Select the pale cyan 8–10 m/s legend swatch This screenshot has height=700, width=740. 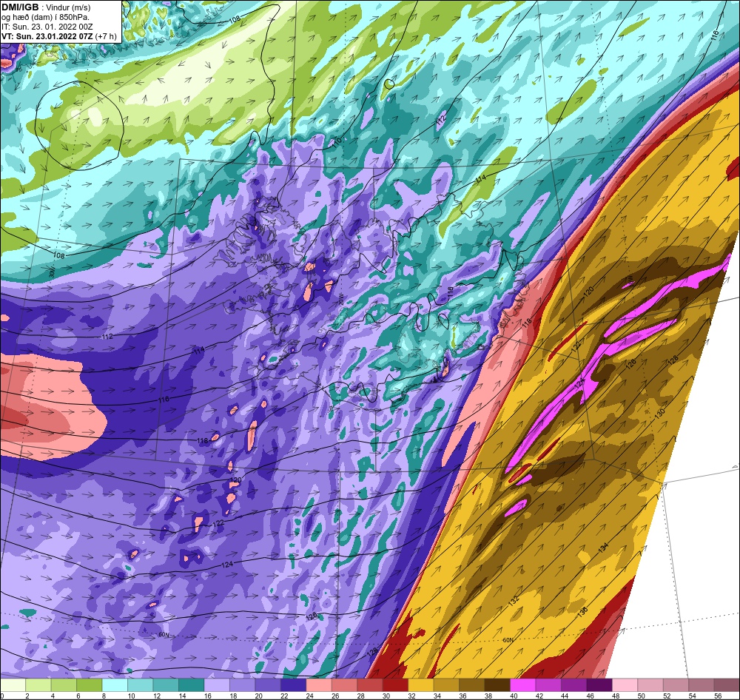[115, 685]
